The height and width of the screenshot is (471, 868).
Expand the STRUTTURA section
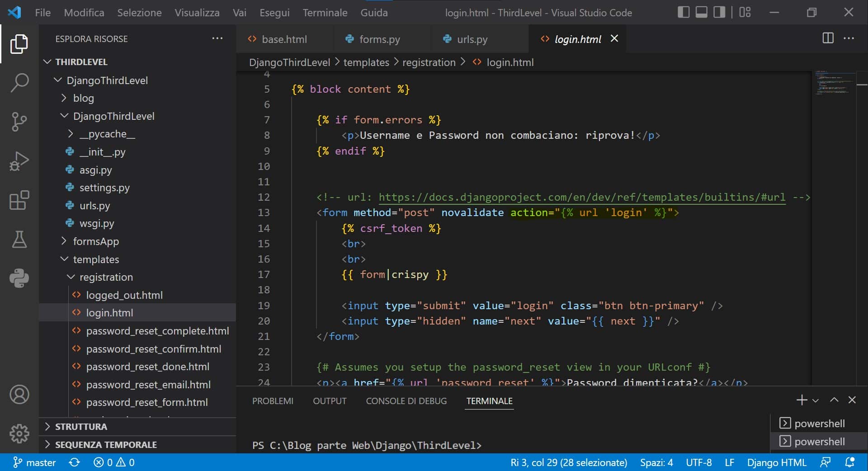pos(137,427)
